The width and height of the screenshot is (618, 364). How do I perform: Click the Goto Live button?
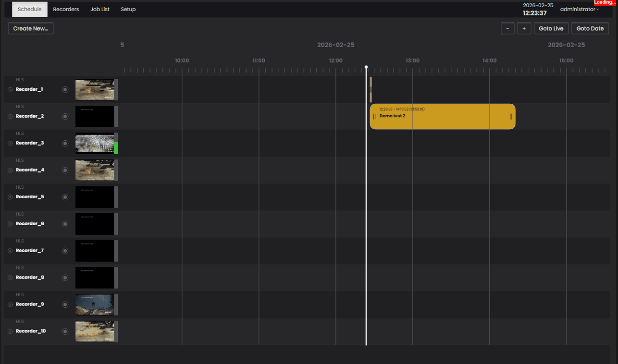click(551, 28)
